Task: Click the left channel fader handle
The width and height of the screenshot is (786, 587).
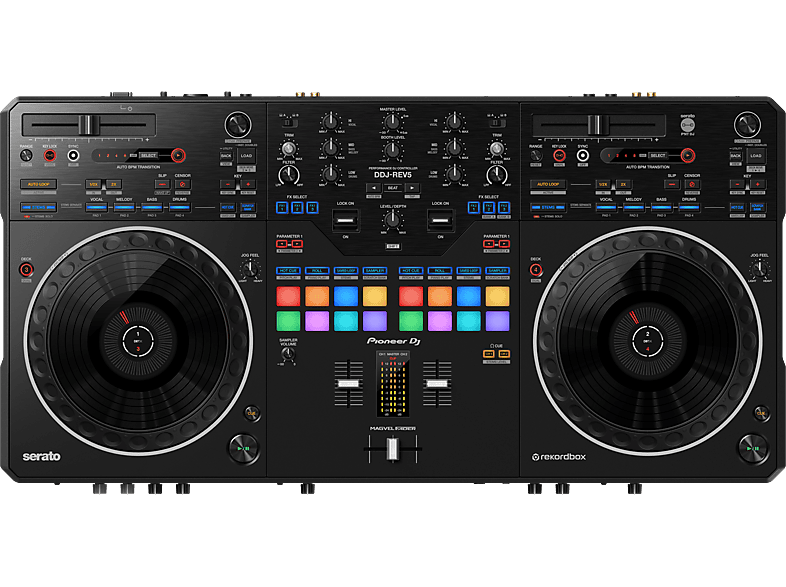Action: pyautogui.click(x=348, y=384)
